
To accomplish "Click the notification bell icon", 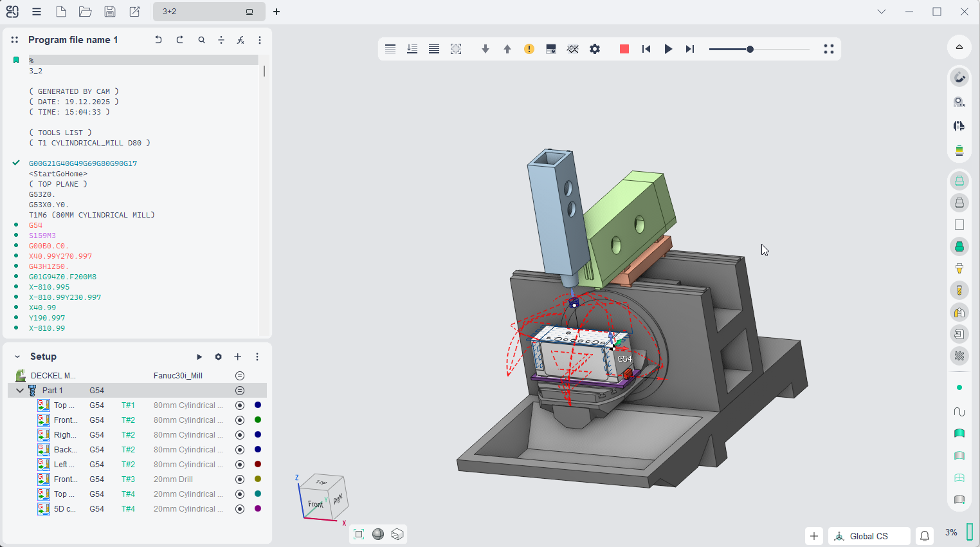I will (x=925, y=536).
